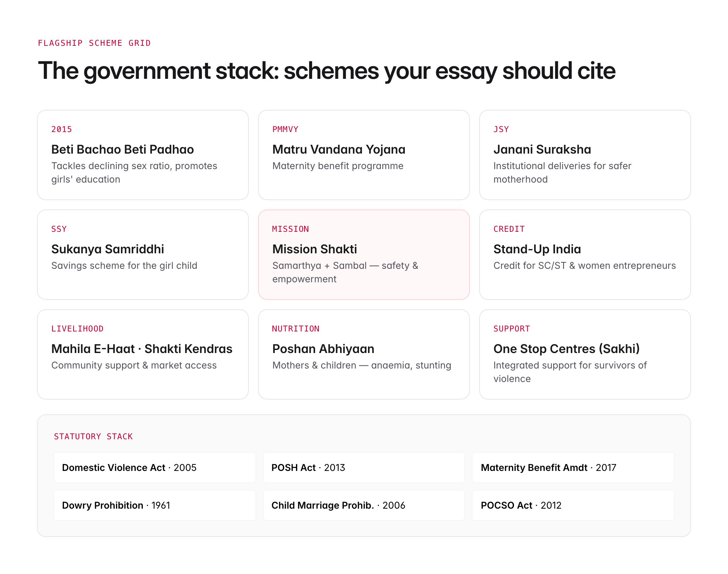Click the main government stack headline
The width and height of the screenshot is (728, 574).
(327, 71)
